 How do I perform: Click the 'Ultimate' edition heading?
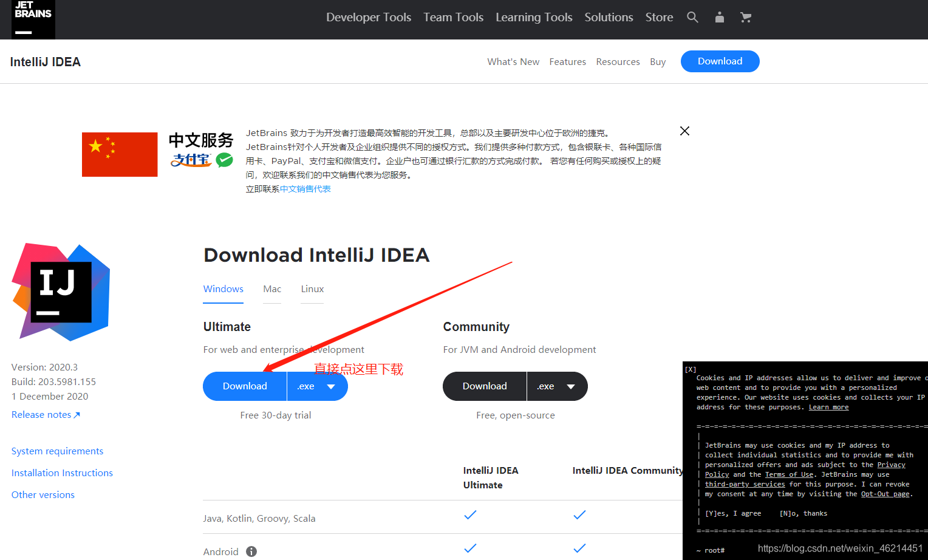tap(227, 327)
